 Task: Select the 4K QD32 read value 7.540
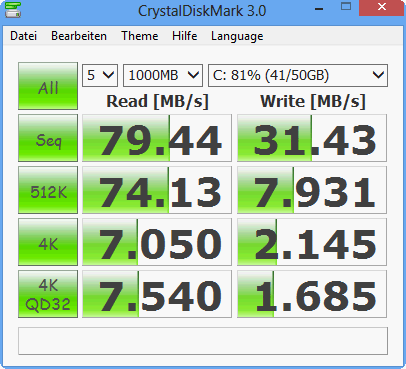coord(157,294)
